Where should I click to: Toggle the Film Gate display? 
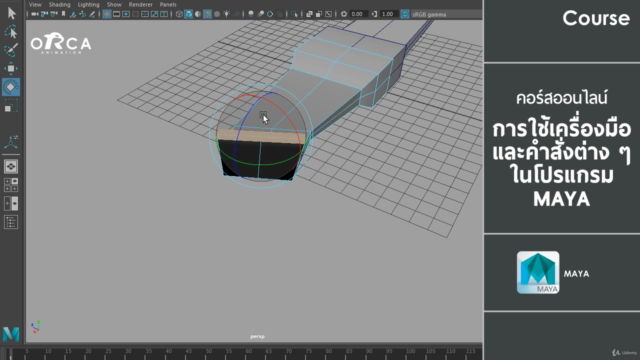click(116, 14)
